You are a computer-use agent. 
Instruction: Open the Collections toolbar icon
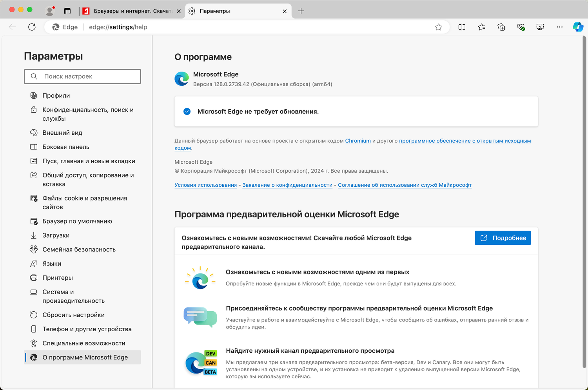(x=501, y=27)
